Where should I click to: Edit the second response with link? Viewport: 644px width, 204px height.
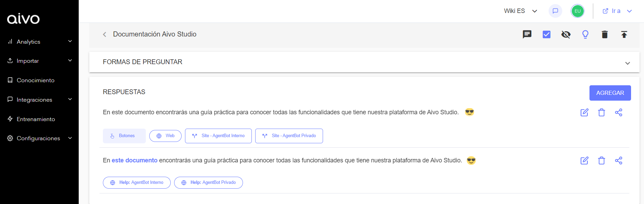(x=584, y=160)
